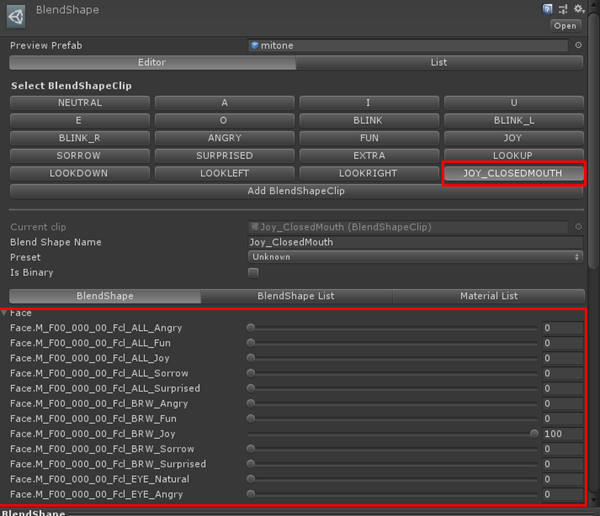The width and height of the screenshot is (600, 516).
Task: Click the Open button
Action: 565,26
